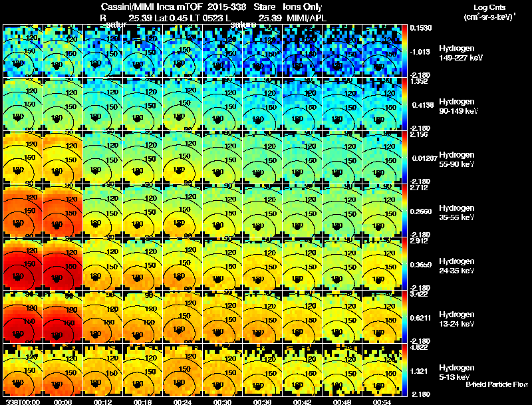Click the '00:36' time axis label

pyautogui.click(x=262, y=402)
